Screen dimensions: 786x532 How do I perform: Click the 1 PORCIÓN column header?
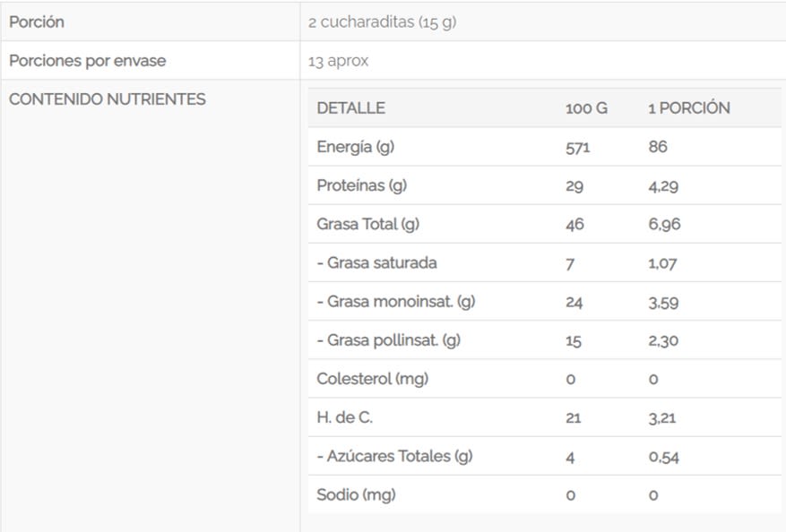(x=689, y=108)
